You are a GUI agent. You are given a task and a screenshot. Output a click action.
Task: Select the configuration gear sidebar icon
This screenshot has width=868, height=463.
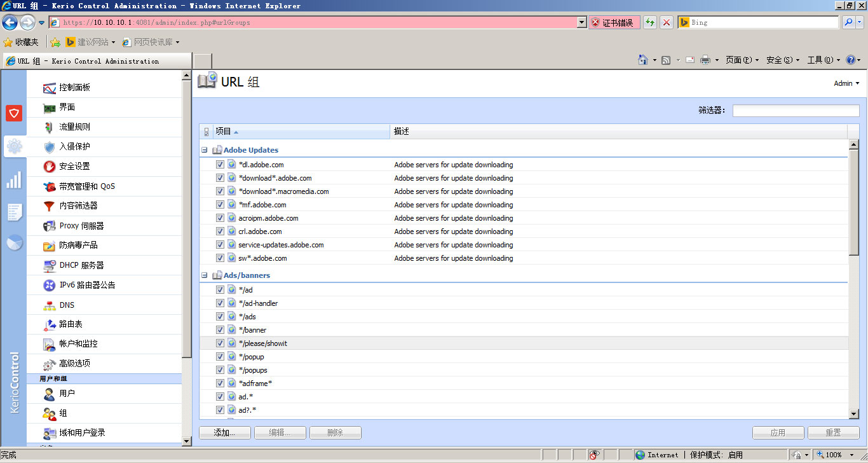(14, 146)
